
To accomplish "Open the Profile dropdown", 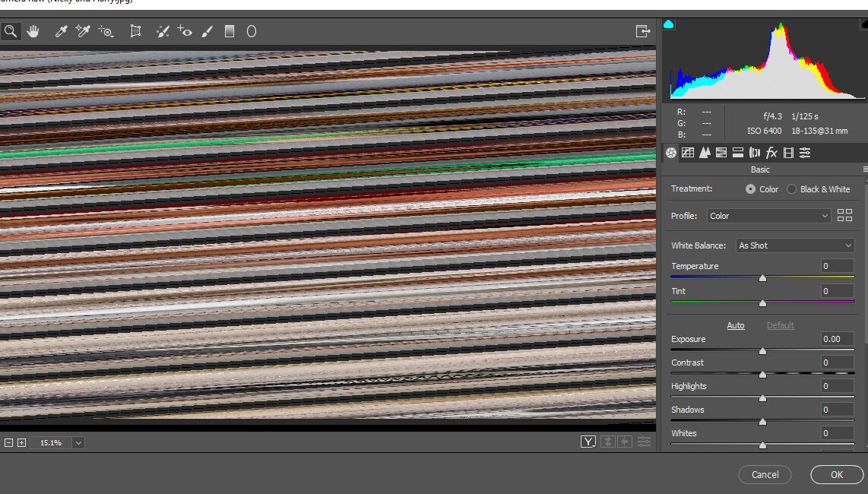I will click(768, 215).
